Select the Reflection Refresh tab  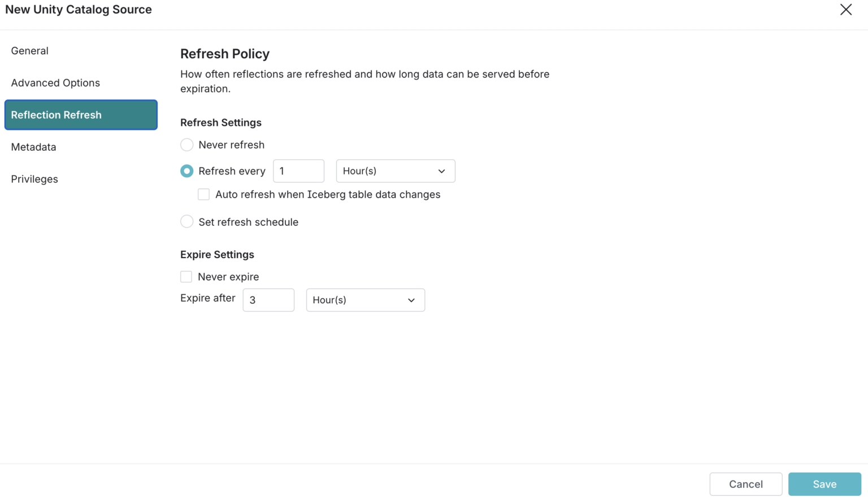point(56,115)
